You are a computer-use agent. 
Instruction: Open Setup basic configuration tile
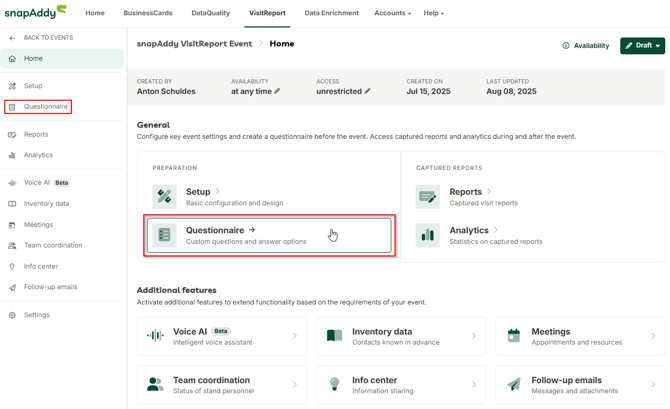pos(269,197)
